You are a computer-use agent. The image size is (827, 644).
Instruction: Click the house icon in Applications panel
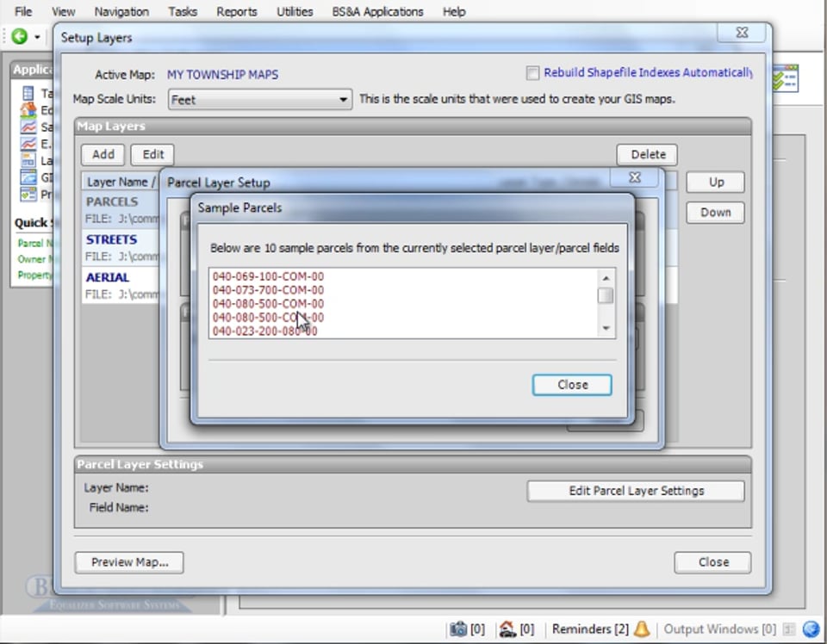[28, 109]
